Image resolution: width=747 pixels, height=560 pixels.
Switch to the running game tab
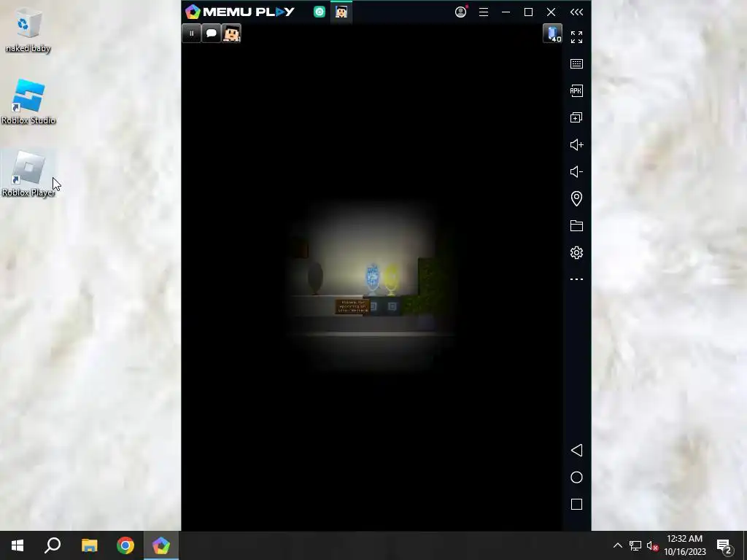[x=341, y=12]
